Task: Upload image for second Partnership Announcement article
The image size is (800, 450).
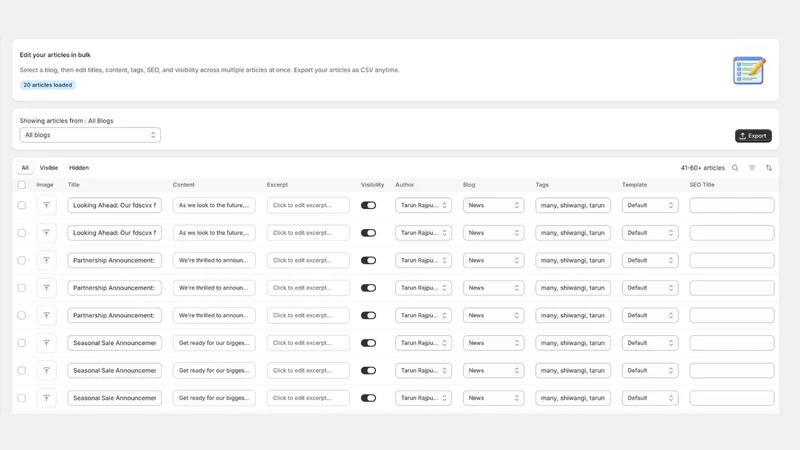Action: coord(46,288)
